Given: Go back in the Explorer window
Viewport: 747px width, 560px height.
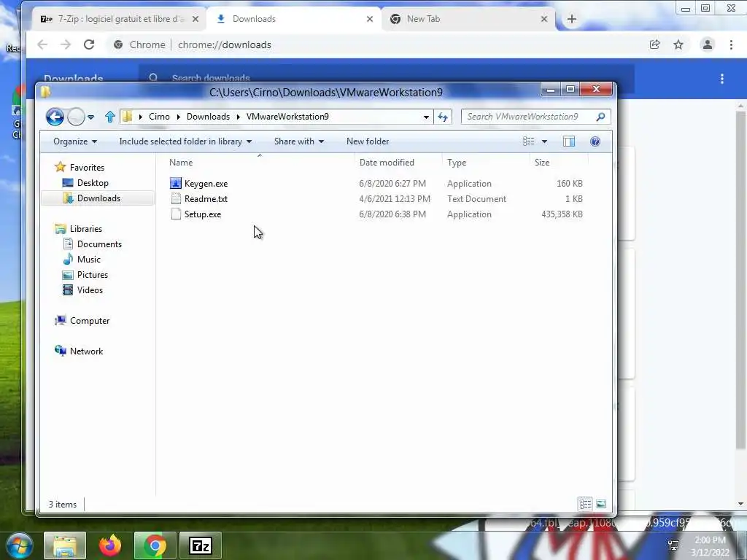Looking at the screenshot, I should point(55,117).
